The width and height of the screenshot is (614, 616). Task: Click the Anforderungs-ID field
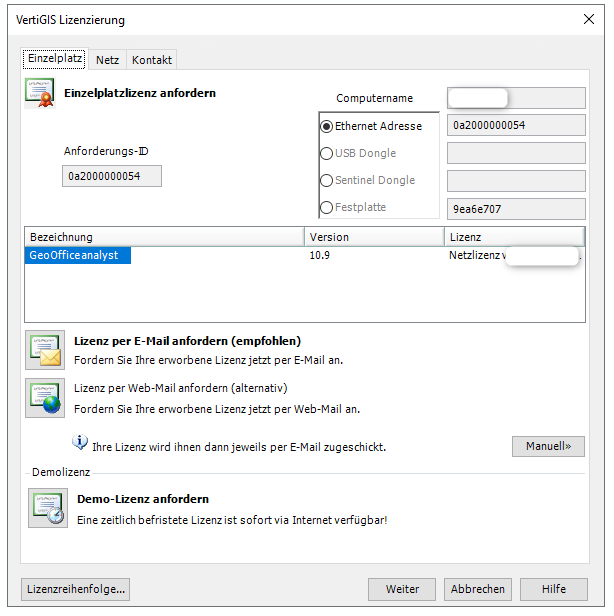point(111,176)
